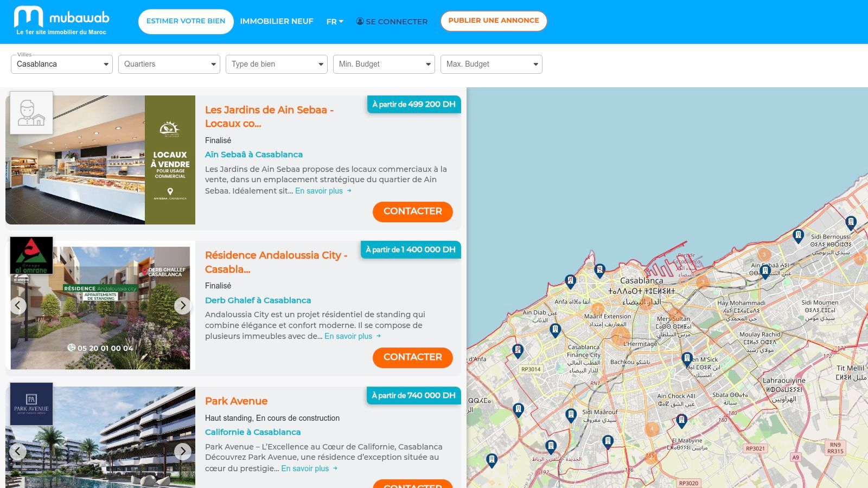Open Résidence Andaloussia City listing title
This screenshot has width=868, height=488.
click(x=276, y=262)
